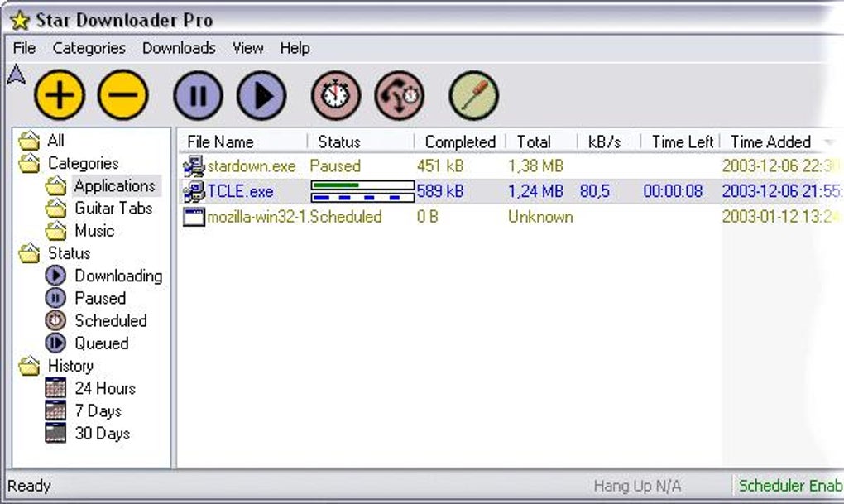Click the 451 kB completed value

pyautogui.click(x=440, y=166)
